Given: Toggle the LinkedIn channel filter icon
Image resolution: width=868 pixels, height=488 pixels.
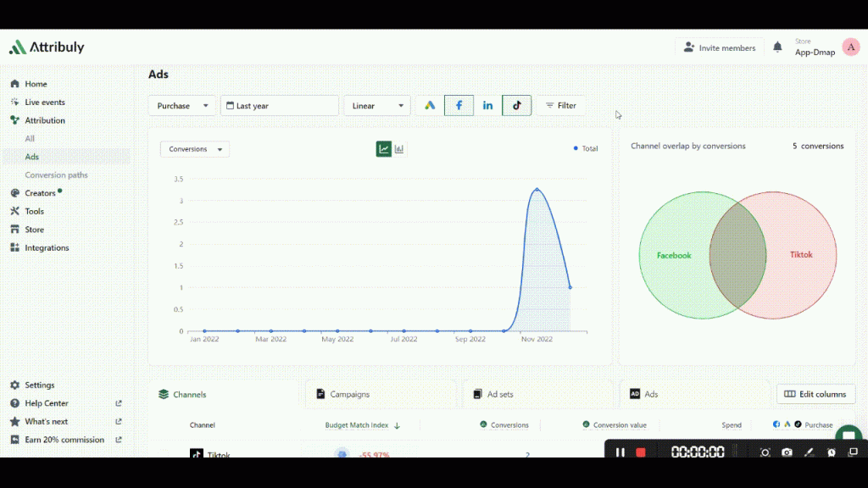Looking at the screenshot, I should click(x=487, y=106).
